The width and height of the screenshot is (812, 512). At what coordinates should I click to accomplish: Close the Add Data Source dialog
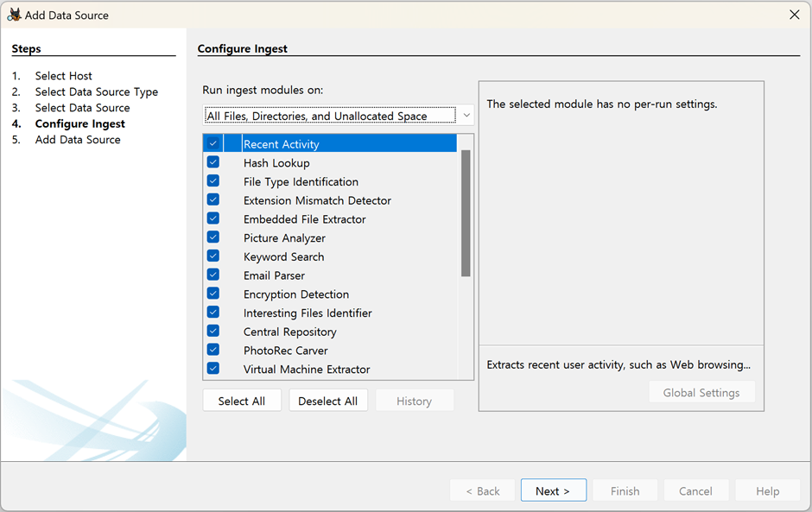tap(795, 15)
